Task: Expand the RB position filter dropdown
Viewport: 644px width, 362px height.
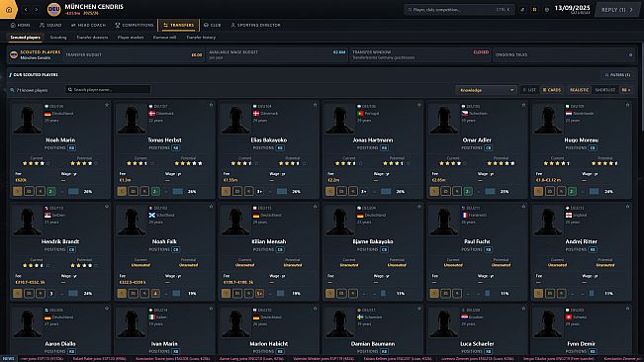Action: (x=626, y=90)
